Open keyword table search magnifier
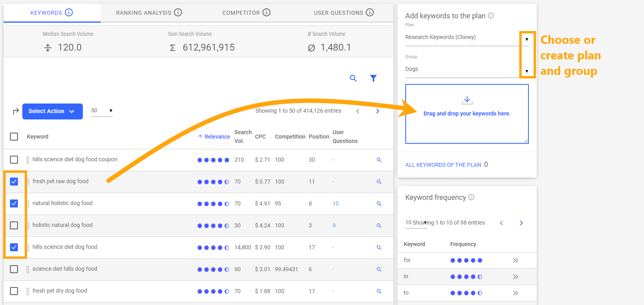The width and height of the screenshot is (644, 305). [353, 78]
